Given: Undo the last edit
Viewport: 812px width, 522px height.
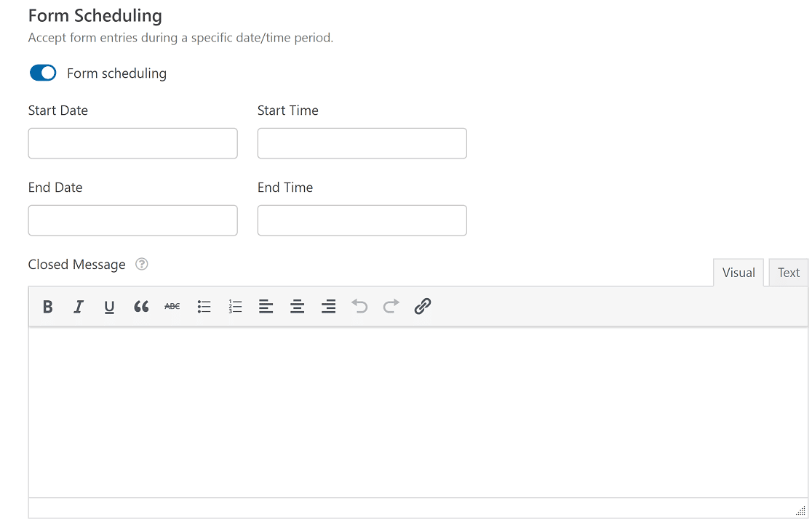Looking at the screenshot, I should point(359,307).
